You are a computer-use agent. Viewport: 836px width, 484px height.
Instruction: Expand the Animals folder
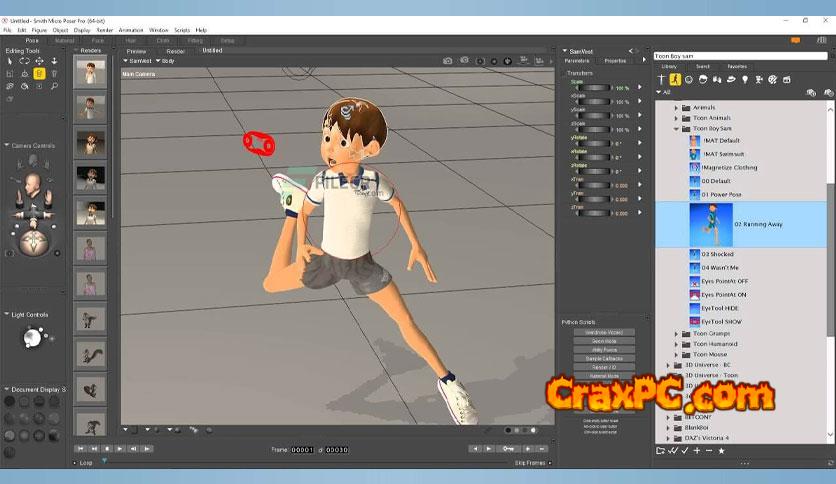[676, 107]
